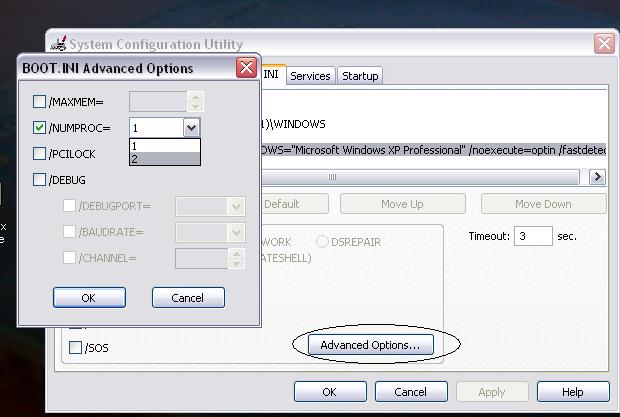The width and height of the screenshot is (620, 417).
Task: Switch to the Startup tab
Action: click(360, 76)
